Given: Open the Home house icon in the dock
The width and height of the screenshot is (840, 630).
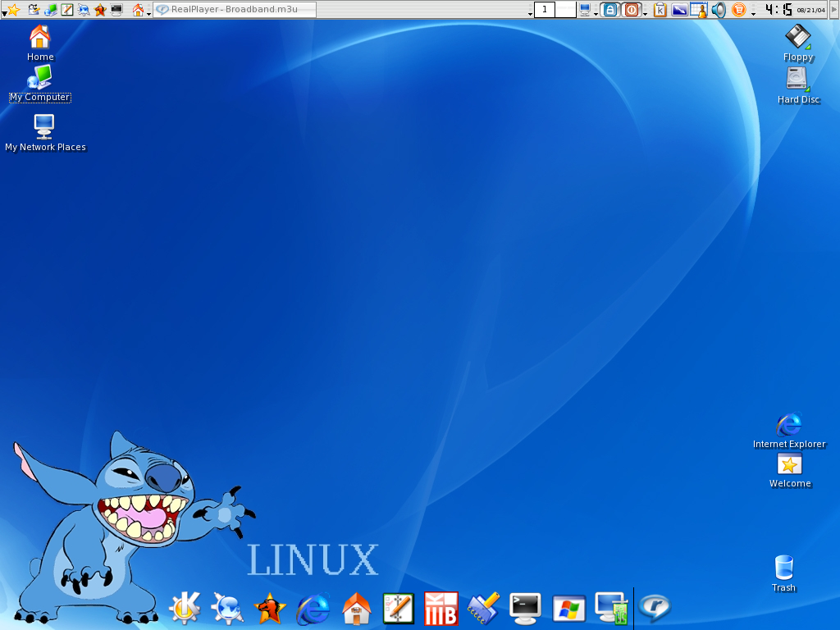Looking at the screenshot, I should 356,608.
